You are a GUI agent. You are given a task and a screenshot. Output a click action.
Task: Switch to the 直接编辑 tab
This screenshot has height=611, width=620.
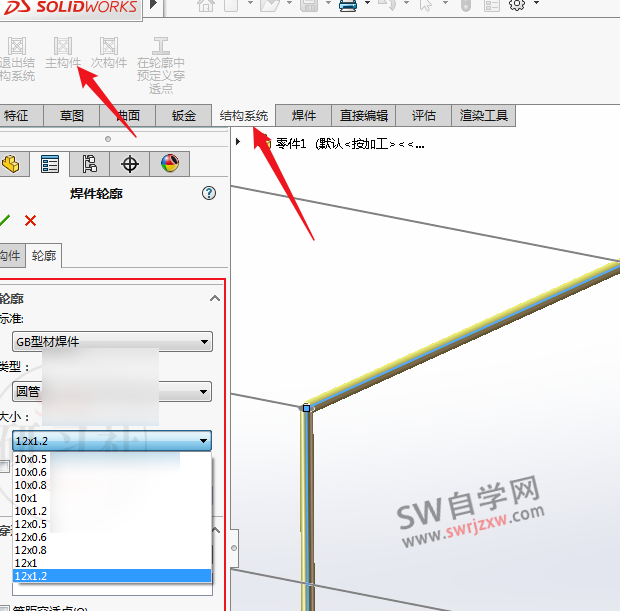tap(363, 115)
